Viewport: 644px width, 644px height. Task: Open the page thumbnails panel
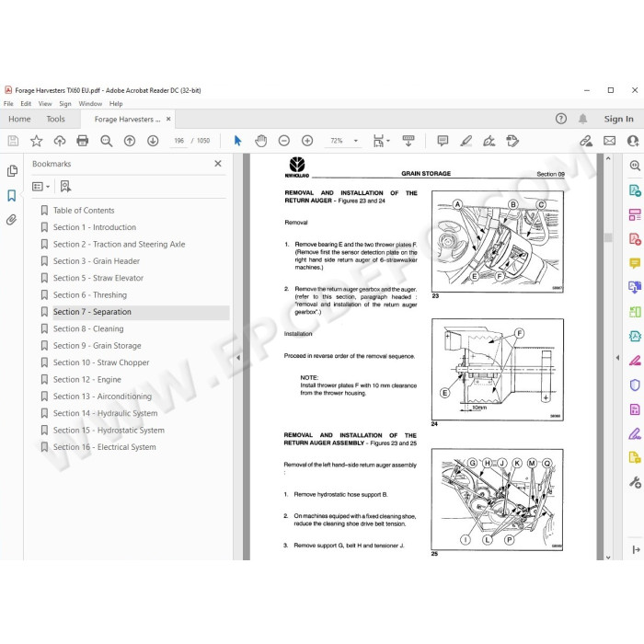click(x=12, y=170)
